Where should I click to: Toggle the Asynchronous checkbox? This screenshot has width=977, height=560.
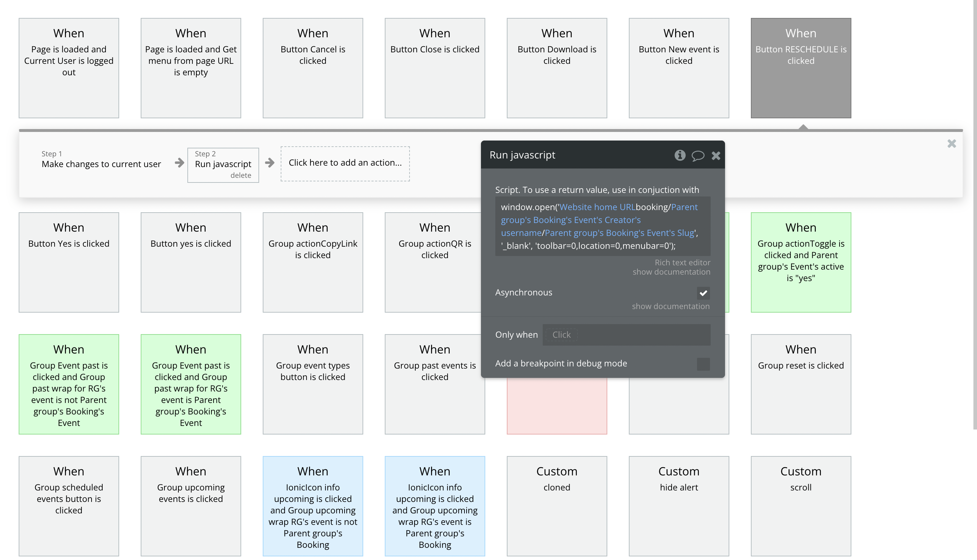703,293
